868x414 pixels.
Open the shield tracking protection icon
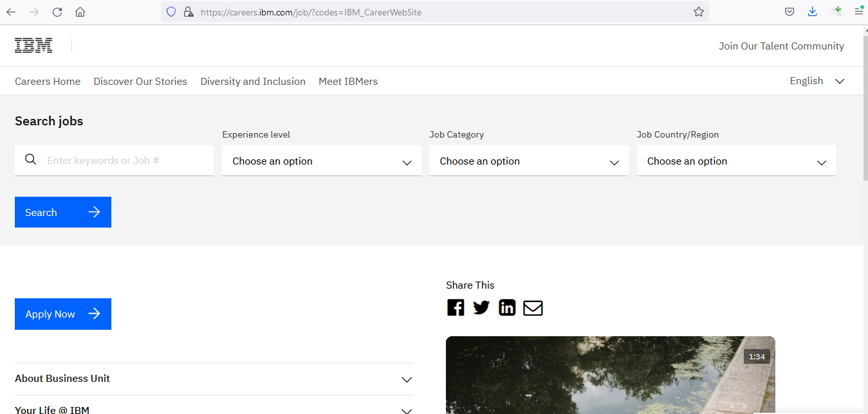click(171, 12)
